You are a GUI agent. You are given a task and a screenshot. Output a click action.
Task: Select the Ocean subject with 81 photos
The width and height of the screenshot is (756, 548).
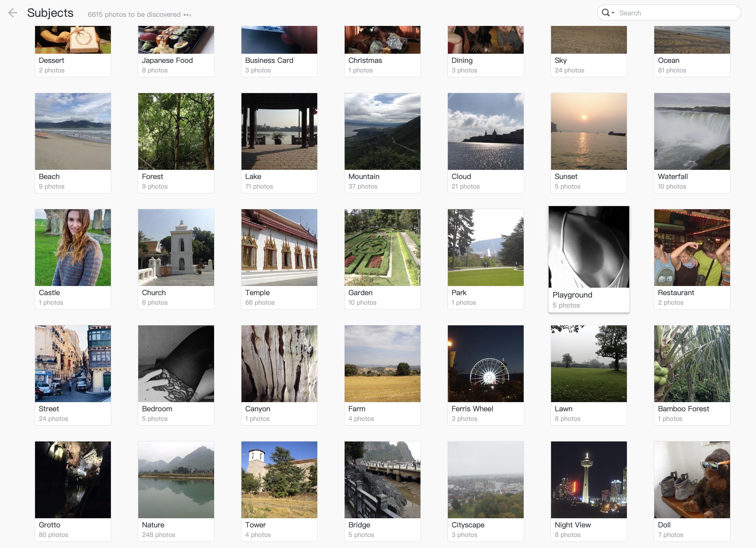click(692, 51)
